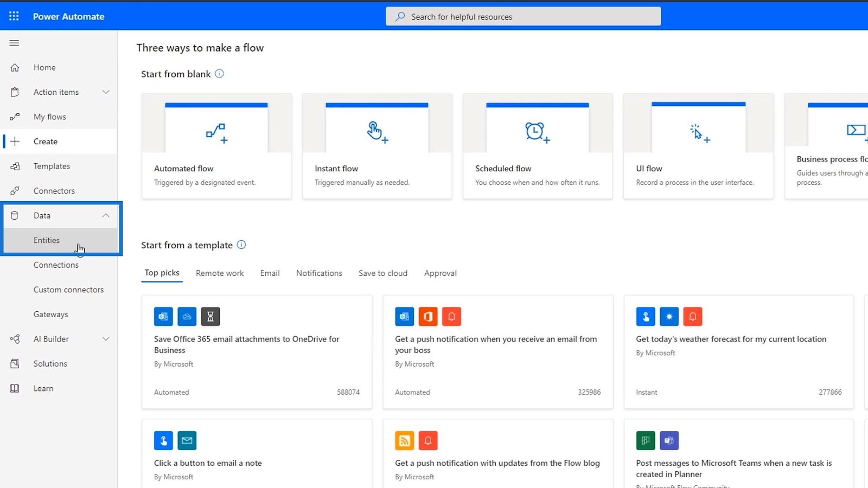Screen dimensions: 868x488
Task: Click the info icon beside Start from a template
Action: (x=241, y=245)
